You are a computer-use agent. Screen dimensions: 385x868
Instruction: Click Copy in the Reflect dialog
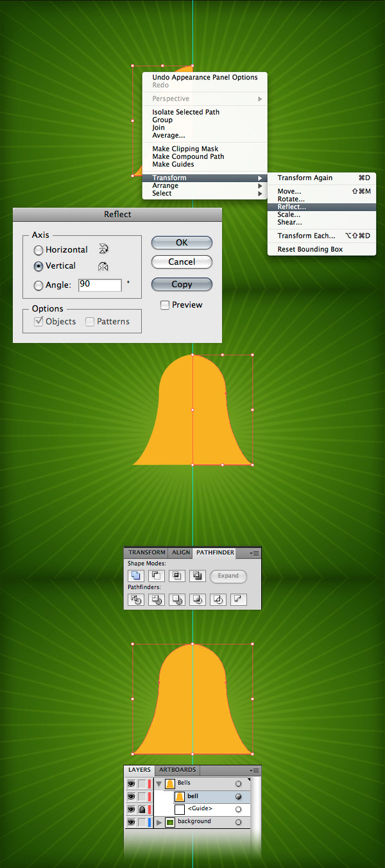click(x=182, y=284)
